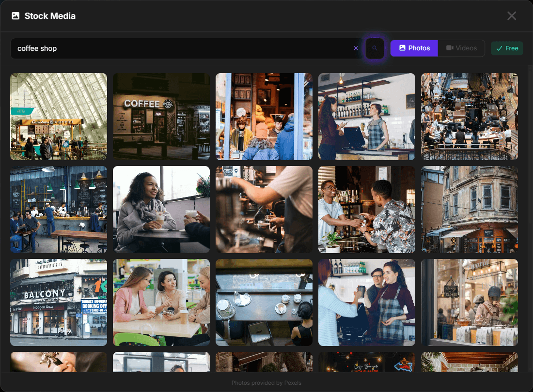533x392 pixels.
Task: Select the neon cafe sign photo in bottom row
Action: (367, 362)
